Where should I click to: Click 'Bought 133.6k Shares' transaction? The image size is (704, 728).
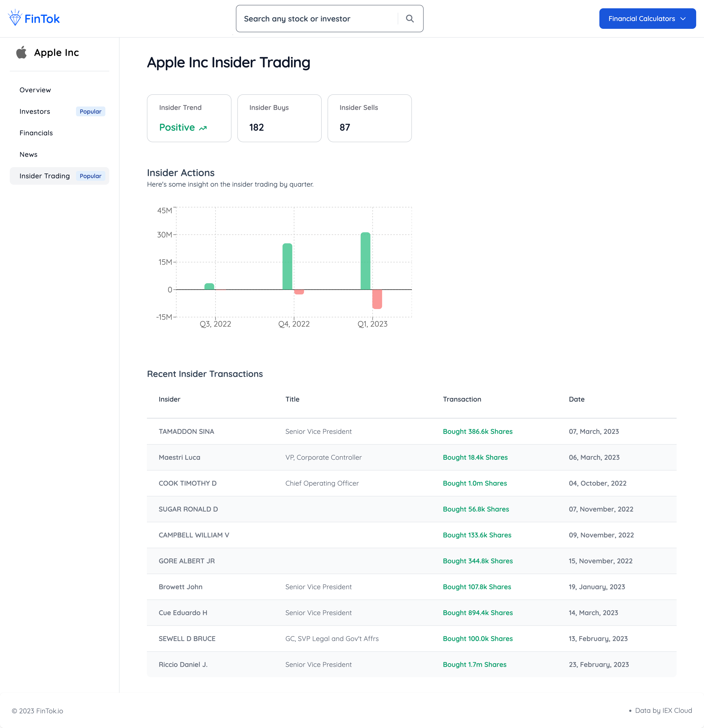pos(477,535)
